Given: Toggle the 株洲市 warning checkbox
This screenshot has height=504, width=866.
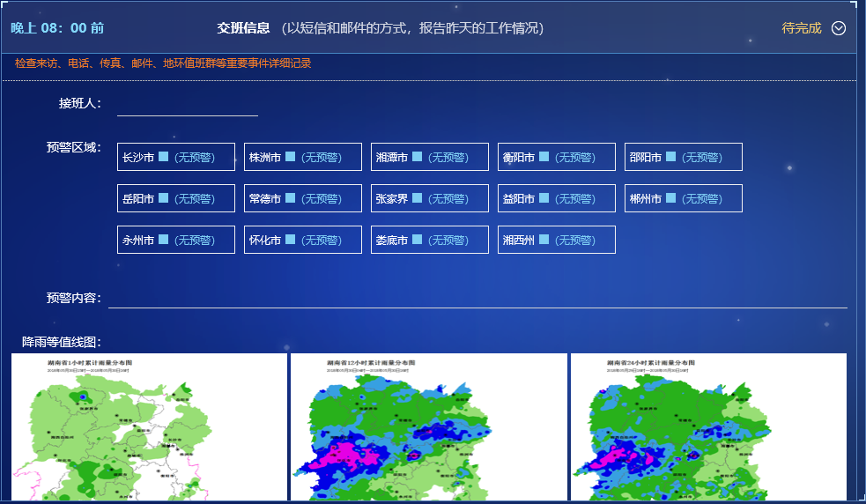Looking at the screenshot, I should point(291,157).
